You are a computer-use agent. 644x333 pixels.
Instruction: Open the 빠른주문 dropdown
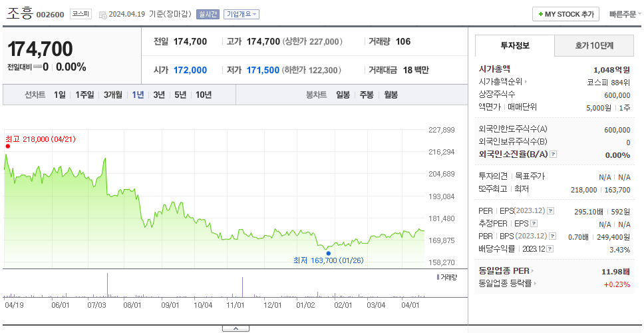coord(625,15)
